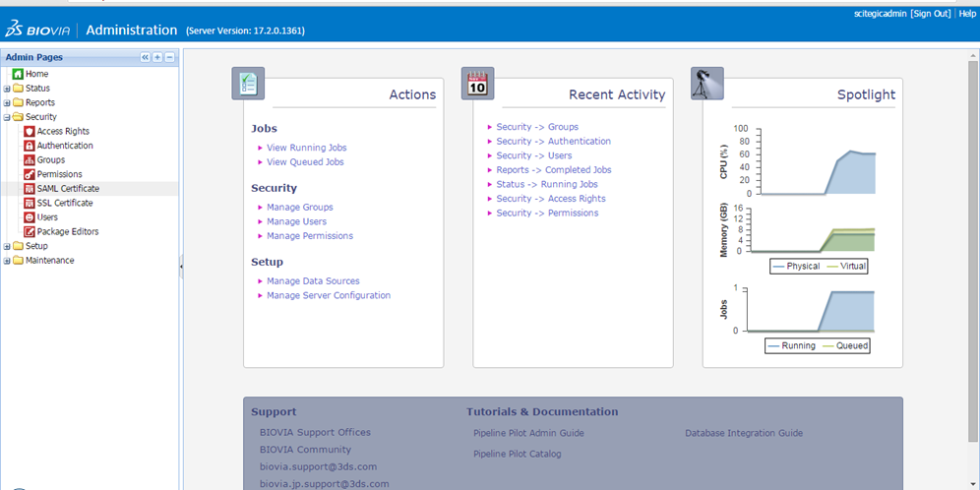
Task: Click the Permissions key icon
Action: click(x=29, y=174)
